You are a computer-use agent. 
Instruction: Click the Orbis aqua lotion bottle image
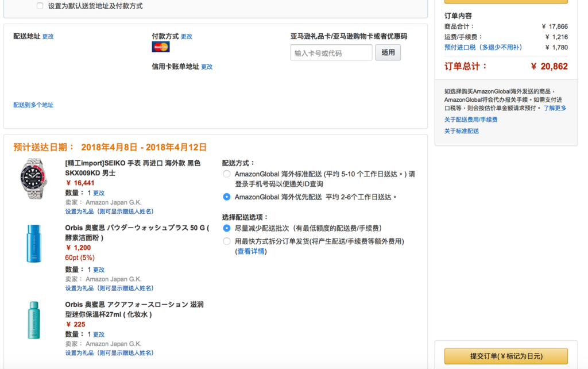pos(34,320)
